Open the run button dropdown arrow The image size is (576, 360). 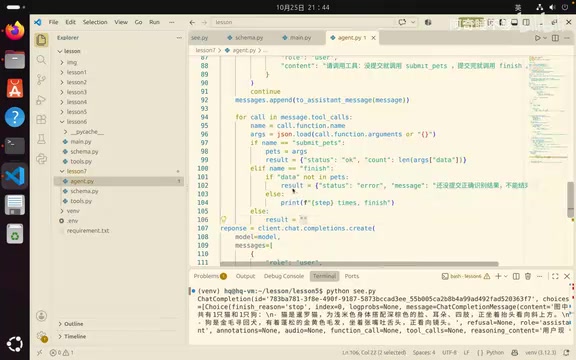[545, 38]
